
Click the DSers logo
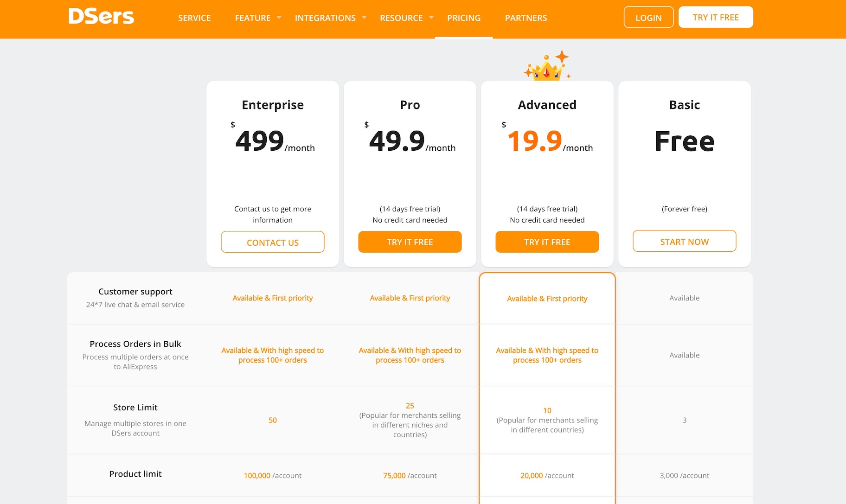[101, 17]
